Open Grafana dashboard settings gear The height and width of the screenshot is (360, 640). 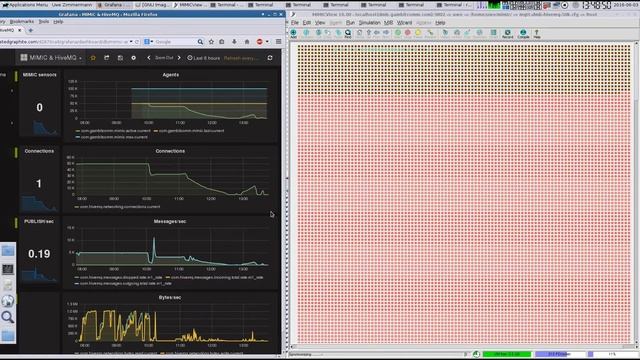(133, 58)
